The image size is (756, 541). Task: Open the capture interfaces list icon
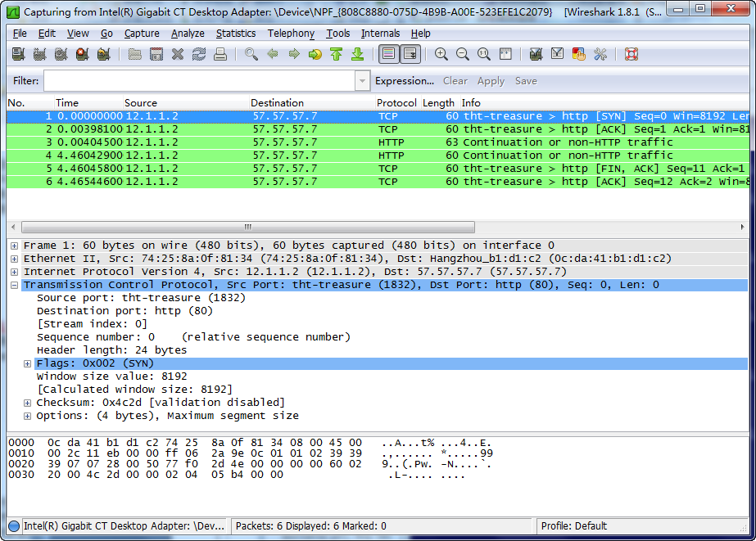(18, 54)
